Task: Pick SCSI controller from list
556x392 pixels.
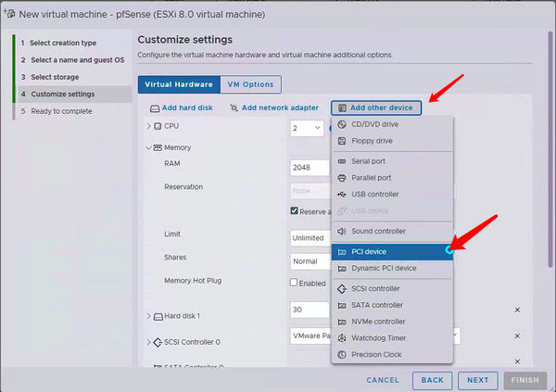Action: tap(376, 288)
